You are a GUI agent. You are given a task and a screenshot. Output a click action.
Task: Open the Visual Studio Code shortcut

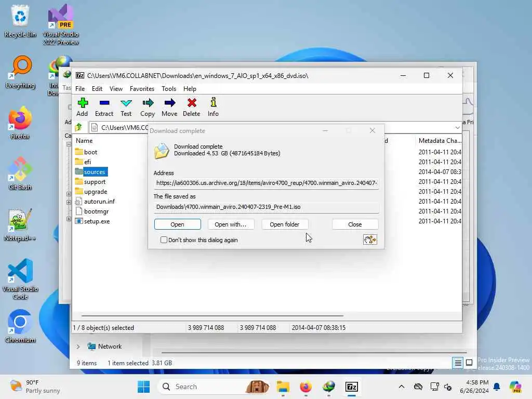20,279
